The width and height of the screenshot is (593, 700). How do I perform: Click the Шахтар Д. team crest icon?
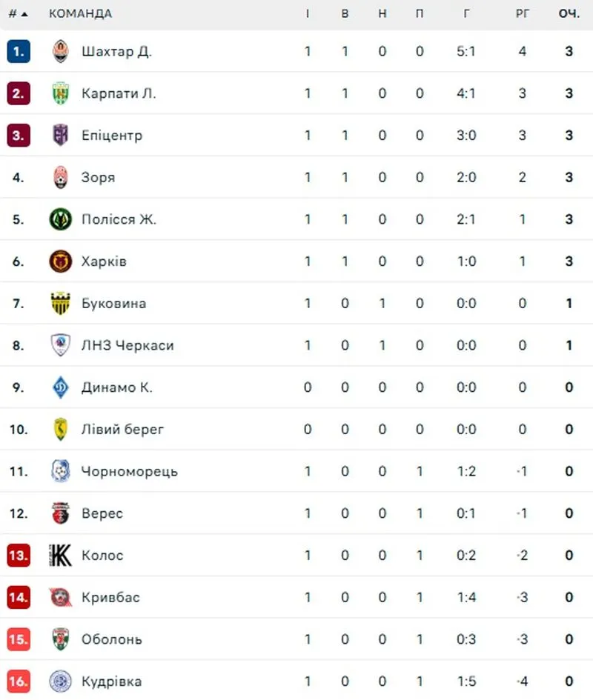pos(60,51)
